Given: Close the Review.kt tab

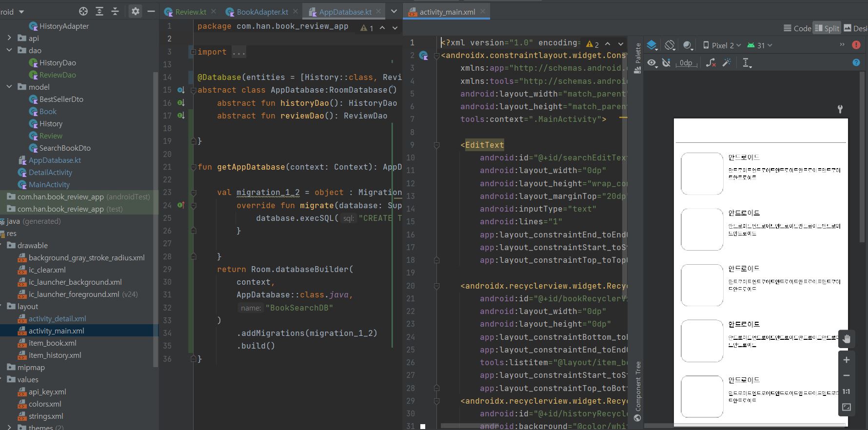Looking at the screenshot, I should click(x=213, y=11).
